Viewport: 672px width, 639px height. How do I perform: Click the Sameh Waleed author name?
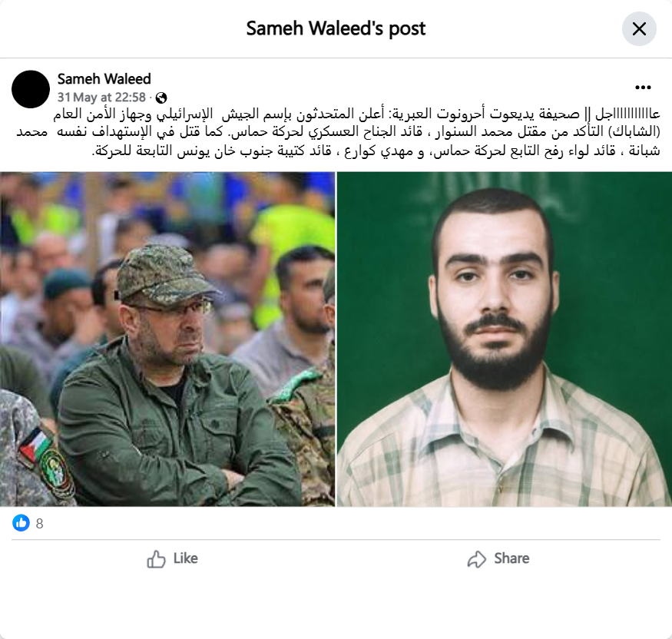104,79
